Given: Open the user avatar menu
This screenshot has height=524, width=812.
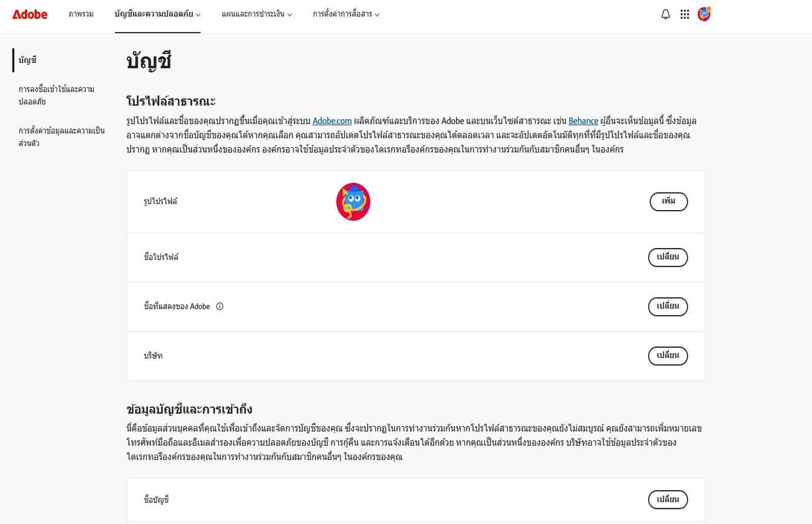Looking at the screenshot, I should 704,14.
